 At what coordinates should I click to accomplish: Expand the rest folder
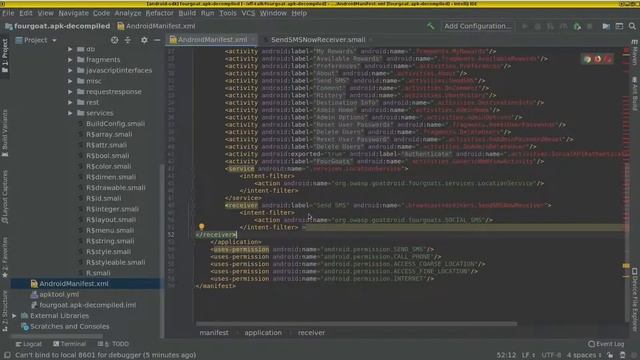tap(70, 102)
